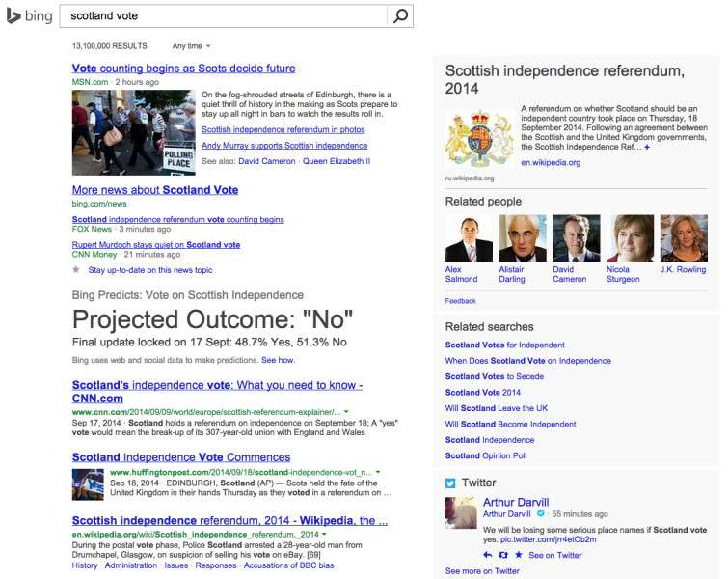Click the Feedback link
Image resolution: width=728 pixels, height=579 pixels.
tap(461, 301)
